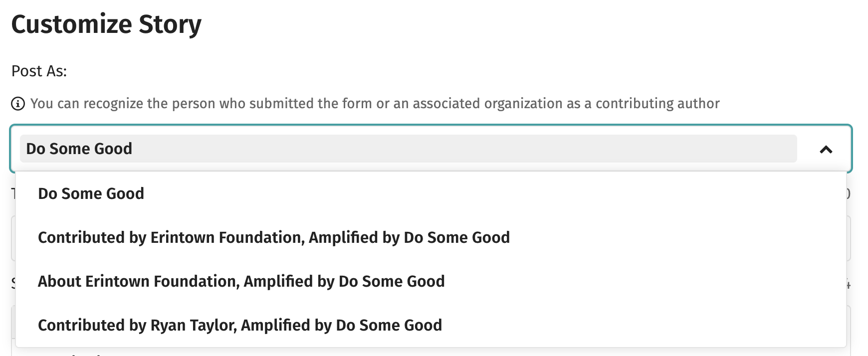Click the partially hidden 'T' label at the left edge
The width and height of the screenshot is (868, 356).
[13, 193]
